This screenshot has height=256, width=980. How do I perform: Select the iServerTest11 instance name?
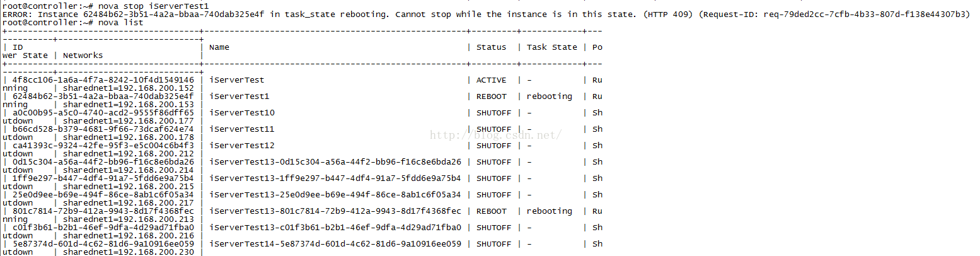pos(242,129)
